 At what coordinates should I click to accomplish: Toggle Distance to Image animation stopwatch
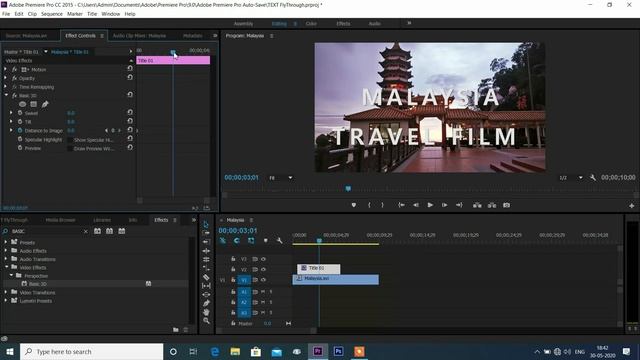coord(20,131)
